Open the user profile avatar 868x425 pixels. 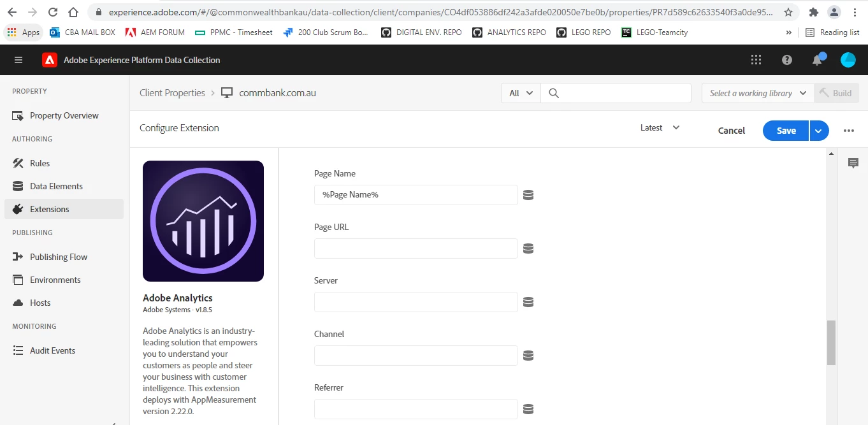point(848,60)
